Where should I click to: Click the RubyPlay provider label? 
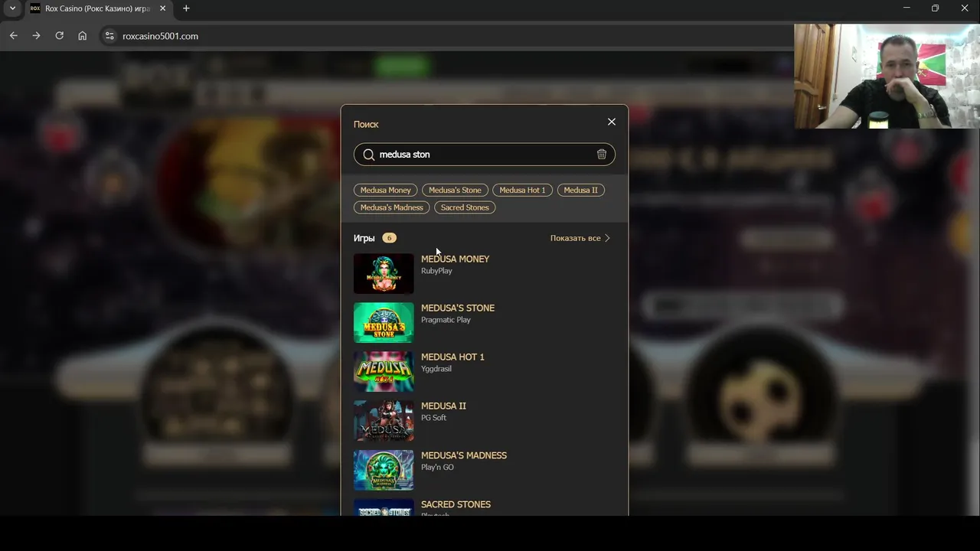[436, 271]
